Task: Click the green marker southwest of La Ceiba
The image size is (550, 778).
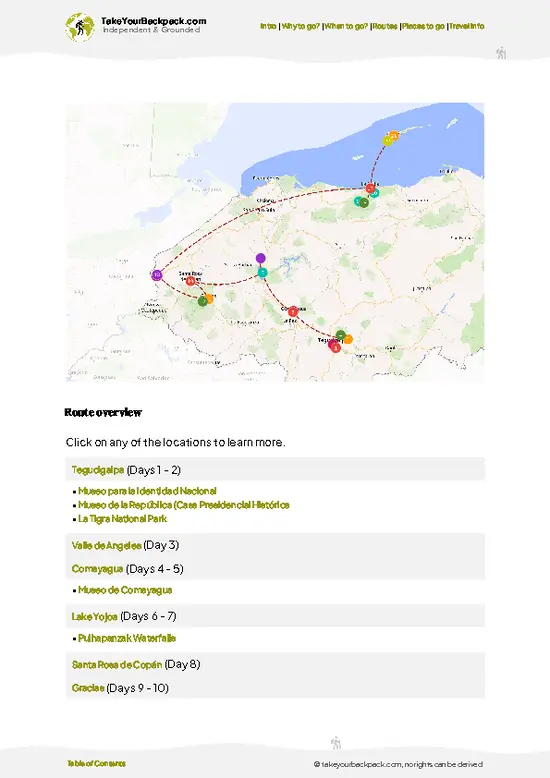Action: point(364,202)
